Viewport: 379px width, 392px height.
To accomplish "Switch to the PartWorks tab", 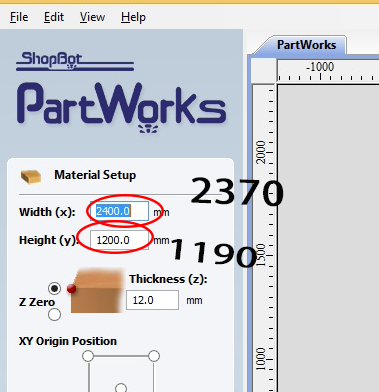I will (306, 45).
